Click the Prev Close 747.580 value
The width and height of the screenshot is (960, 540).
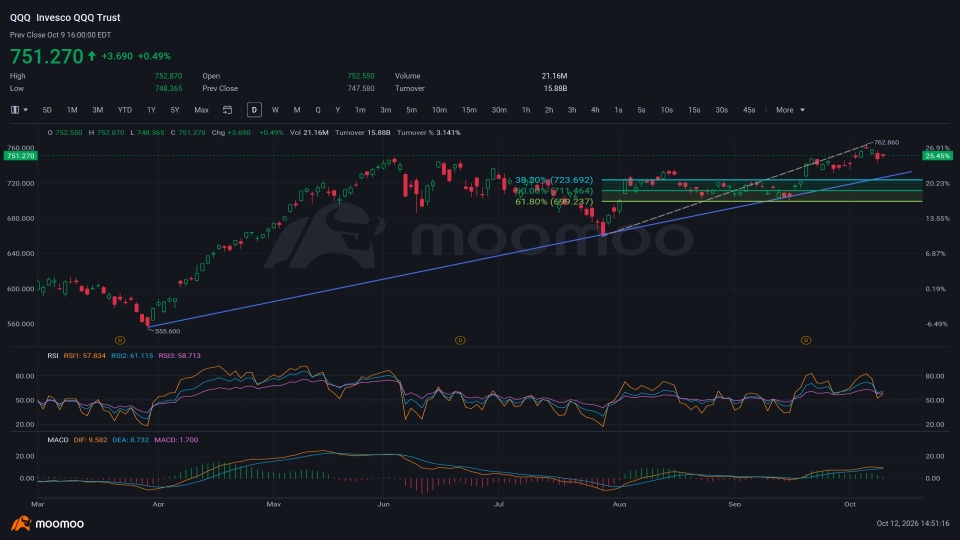(361, 89)
